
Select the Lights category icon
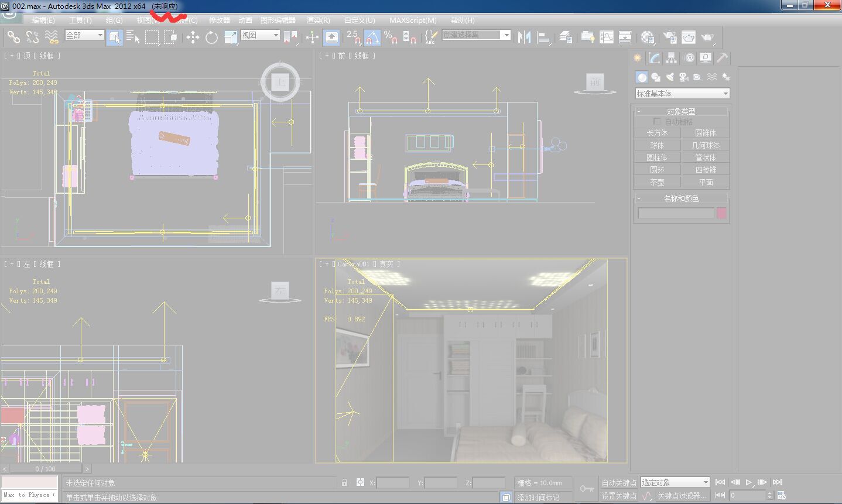[670, 77]
